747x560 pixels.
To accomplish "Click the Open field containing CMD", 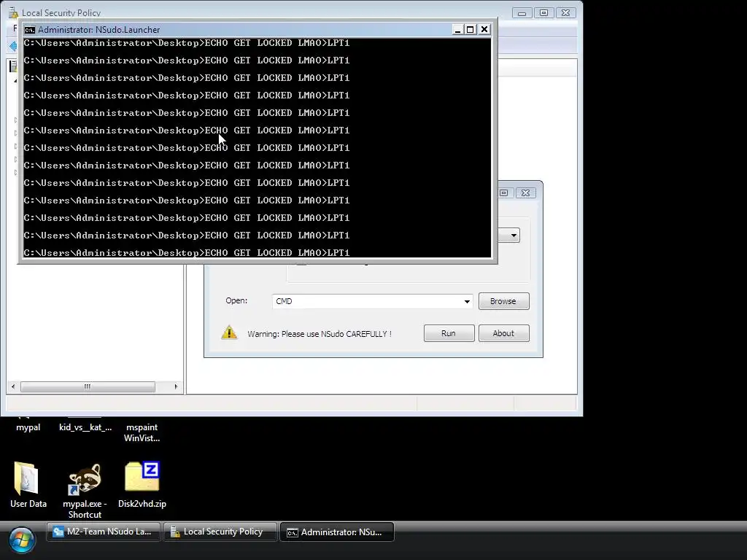I will [x=372, y=301].
